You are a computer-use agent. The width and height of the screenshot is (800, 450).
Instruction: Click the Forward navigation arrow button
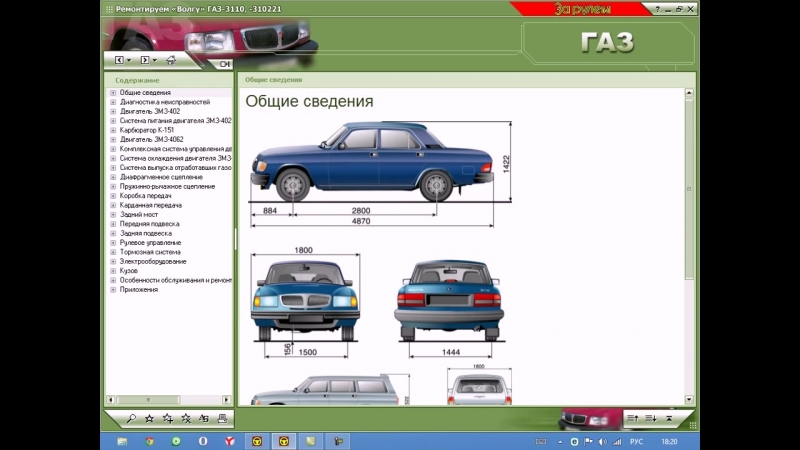point(146,60)
